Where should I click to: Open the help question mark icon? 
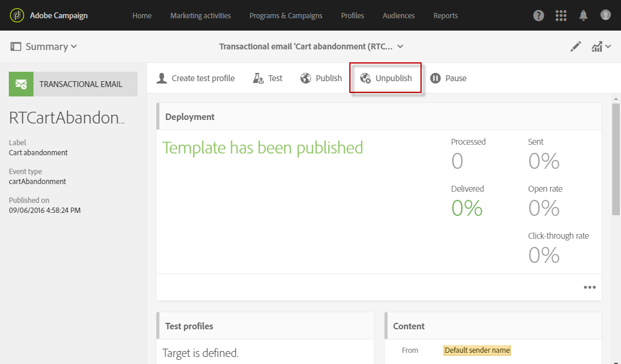(539, 16)
